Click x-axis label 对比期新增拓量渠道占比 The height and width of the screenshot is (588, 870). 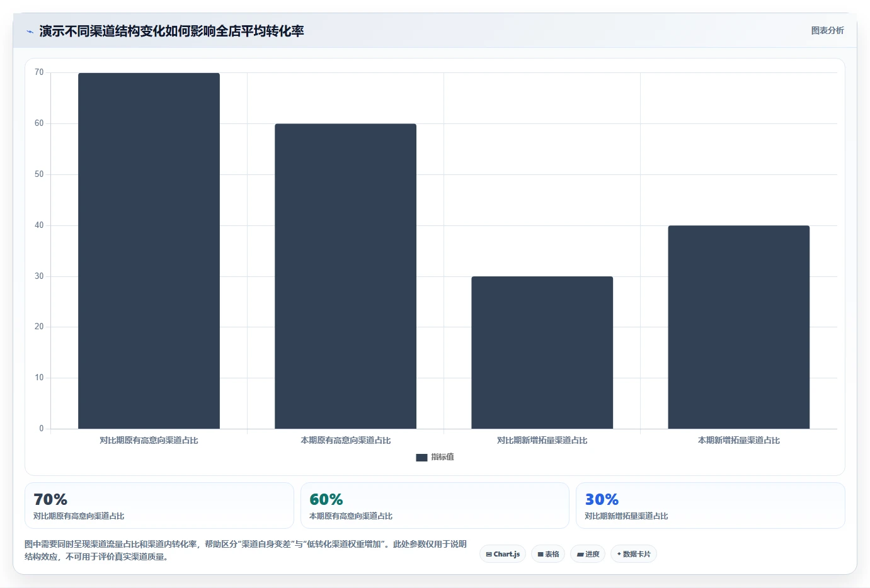[542, 440]
